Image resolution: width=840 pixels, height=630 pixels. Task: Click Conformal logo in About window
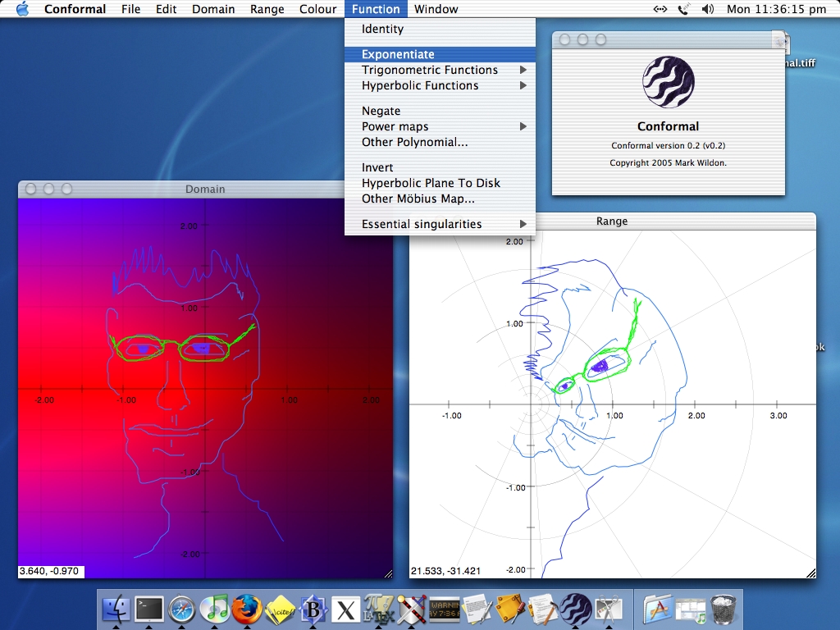coord(668,82)
